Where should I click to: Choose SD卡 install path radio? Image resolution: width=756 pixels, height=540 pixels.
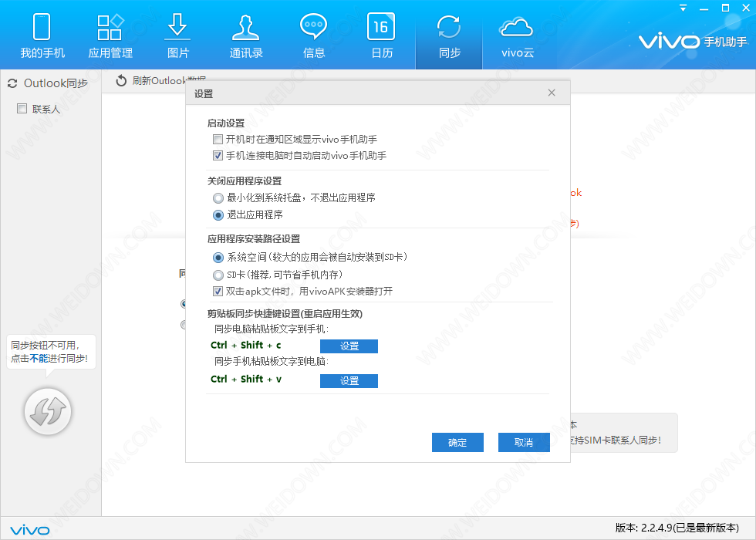click(218, 275)
